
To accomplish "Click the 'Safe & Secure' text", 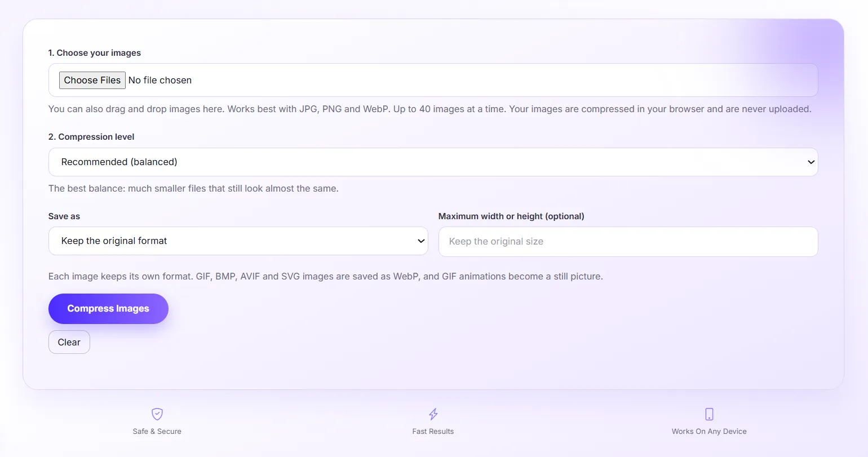I will pyautogui.click(x=157, y=432).
